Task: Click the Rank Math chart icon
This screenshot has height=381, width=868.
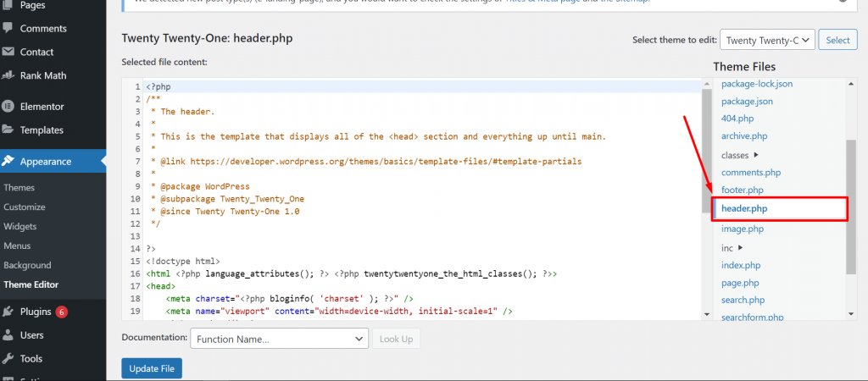Action: point(8,75)
